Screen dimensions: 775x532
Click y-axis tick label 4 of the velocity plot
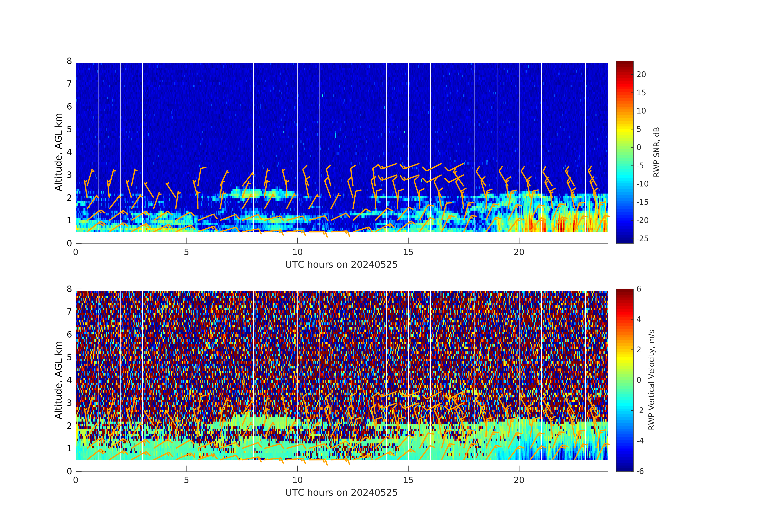[69, 380]
